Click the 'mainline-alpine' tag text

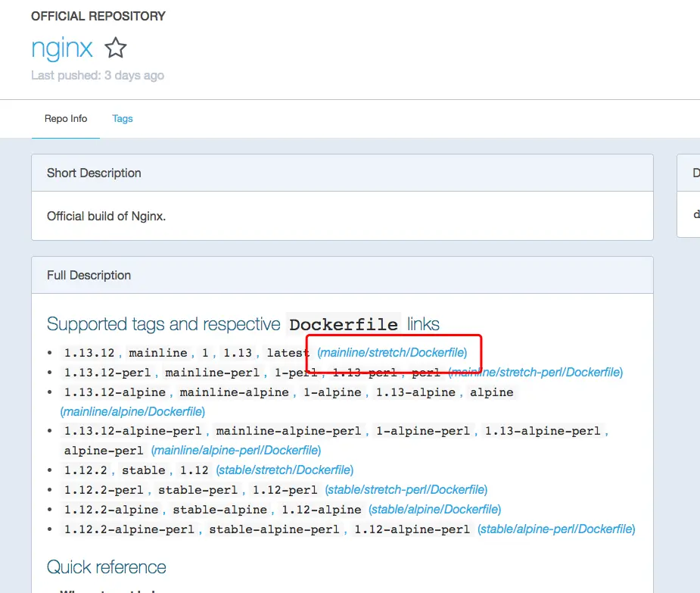(x=235, y=392)
